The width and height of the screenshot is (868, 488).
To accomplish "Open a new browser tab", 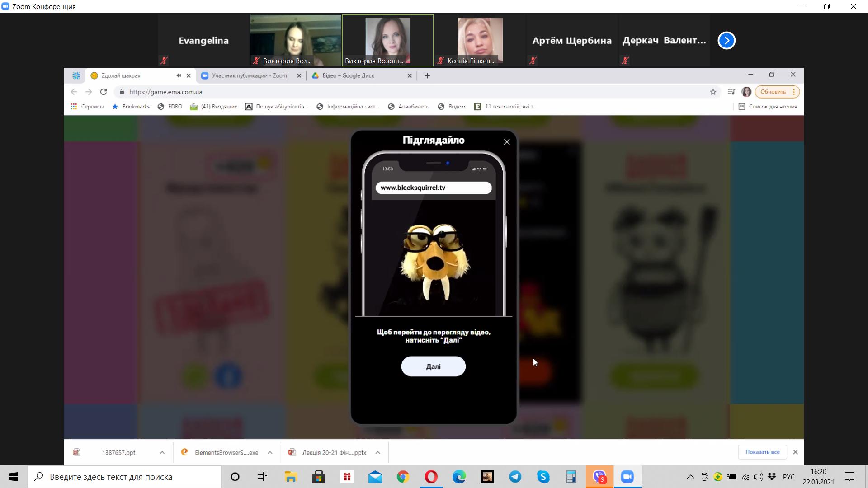I will (x=427, y=75).
